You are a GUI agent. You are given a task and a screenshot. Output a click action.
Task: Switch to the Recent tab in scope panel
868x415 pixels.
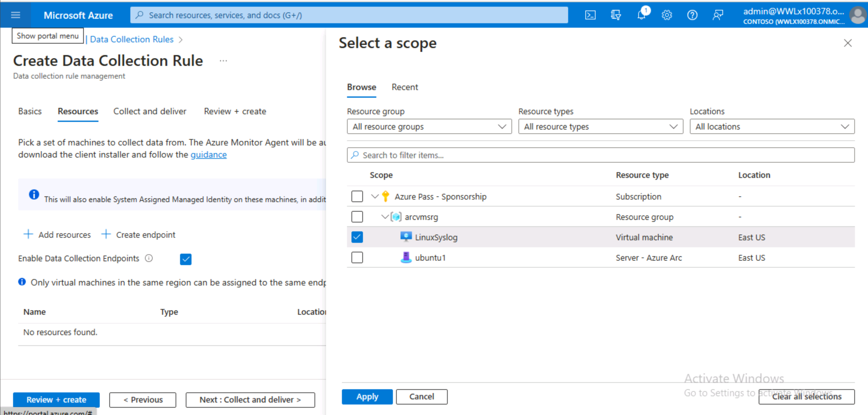pyautogui.click(x=404, y=87)
